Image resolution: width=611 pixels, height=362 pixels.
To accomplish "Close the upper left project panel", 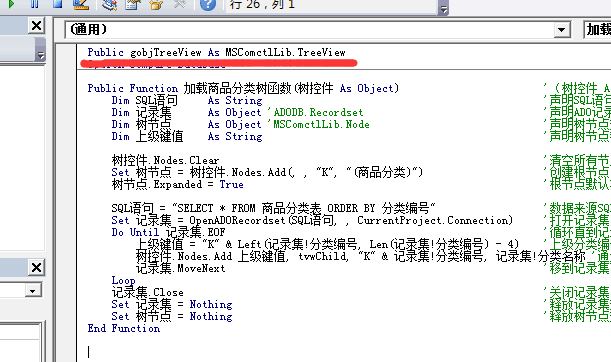I will tap(37, 26).
